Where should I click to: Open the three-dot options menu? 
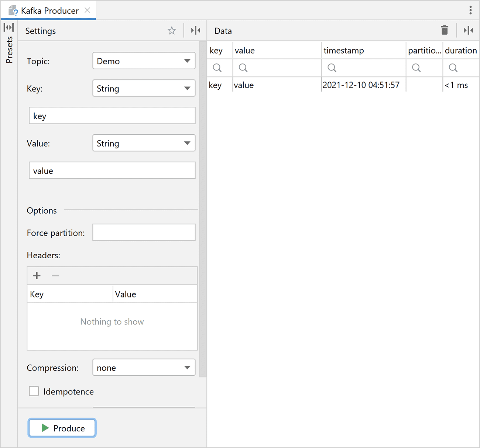[470, 10]
